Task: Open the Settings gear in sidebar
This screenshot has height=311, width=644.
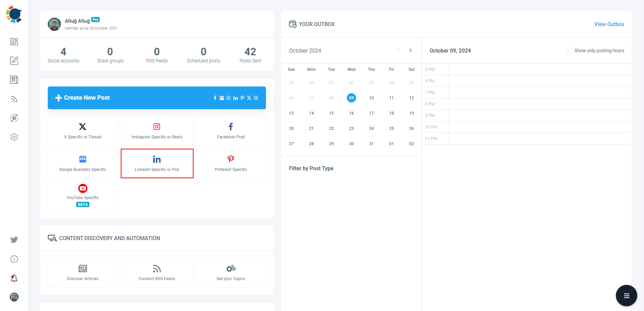Action: pyautogui.click(x=14, y=137)
